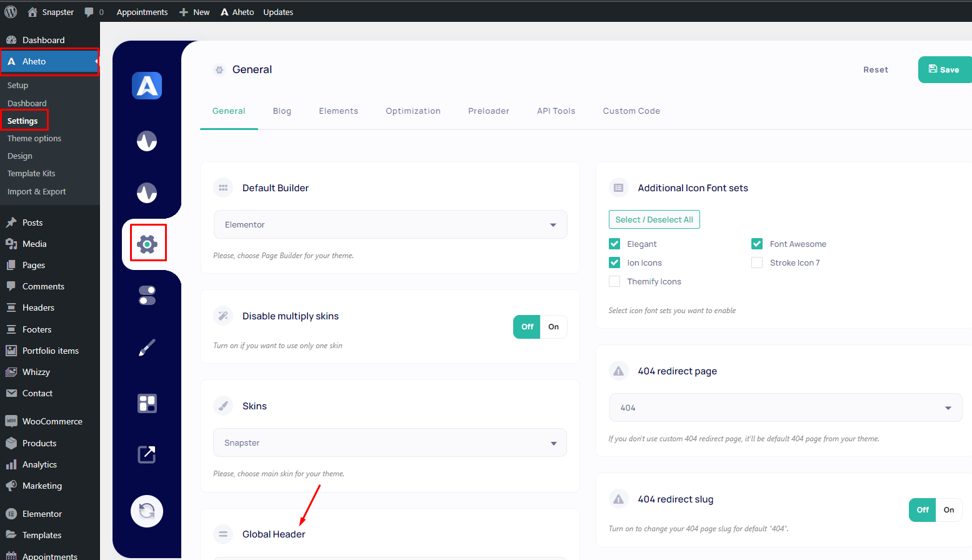Turn On the 404 redirect slug
The image size is (972, 560).
pos(949,510)
